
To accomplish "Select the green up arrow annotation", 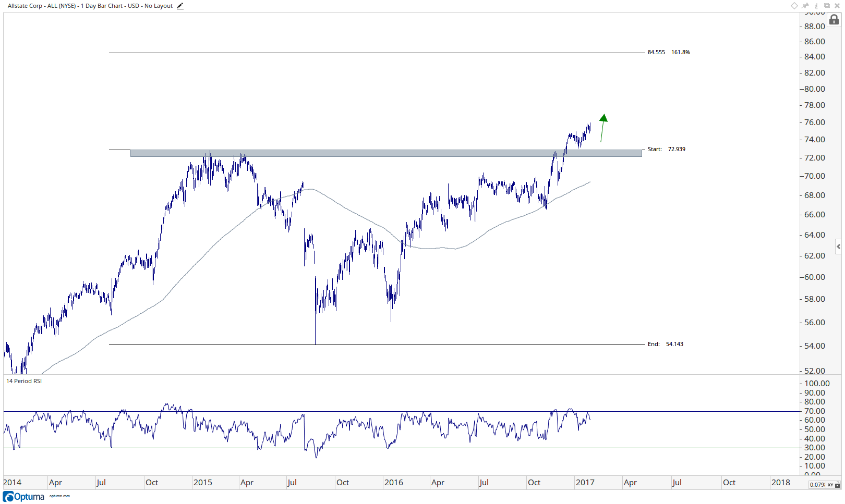I will [603, 128].
